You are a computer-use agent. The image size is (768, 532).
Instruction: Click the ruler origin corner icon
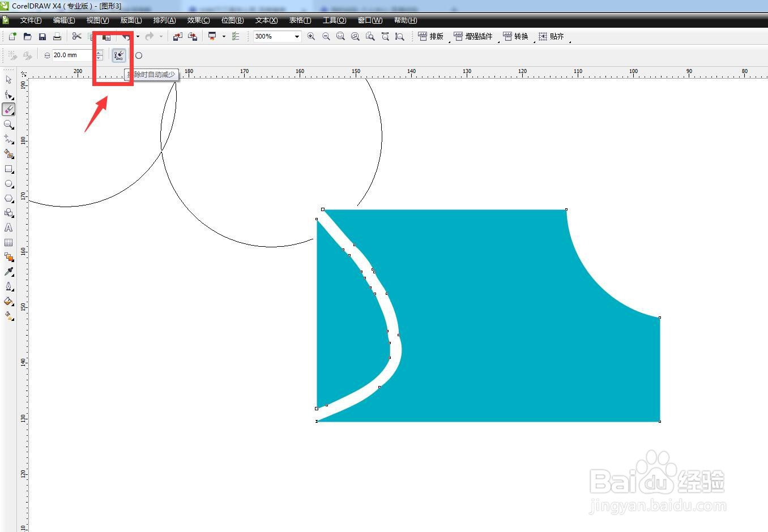[24, 74]
